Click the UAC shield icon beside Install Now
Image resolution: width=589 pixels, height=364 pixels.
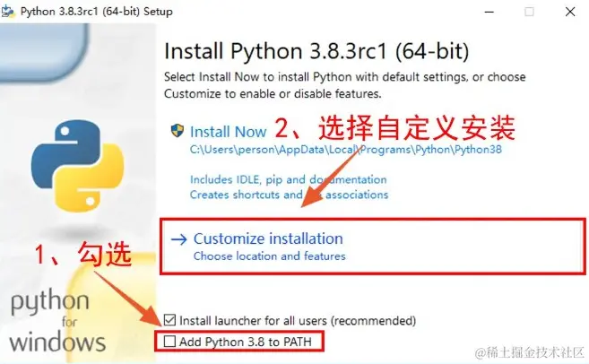pos(178,131)
